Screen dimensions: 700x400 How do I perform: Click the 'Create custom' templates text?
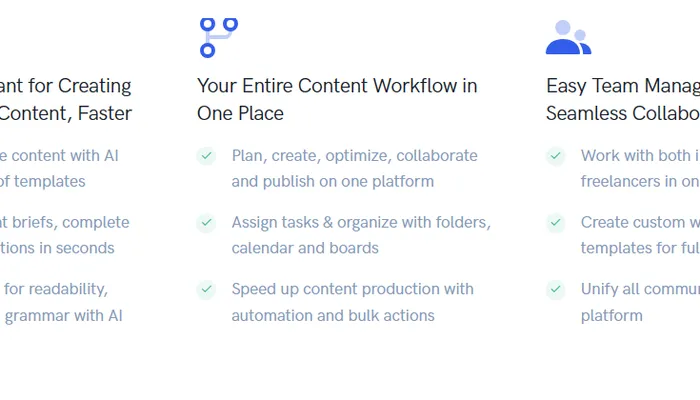point(640,235)
